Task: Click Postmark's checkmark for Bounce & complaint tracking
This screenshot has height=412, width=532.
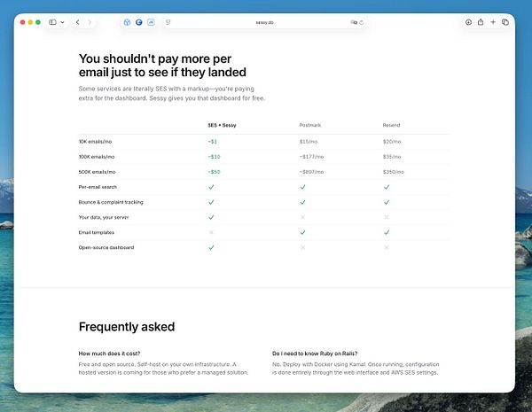Action: (302, 202)
